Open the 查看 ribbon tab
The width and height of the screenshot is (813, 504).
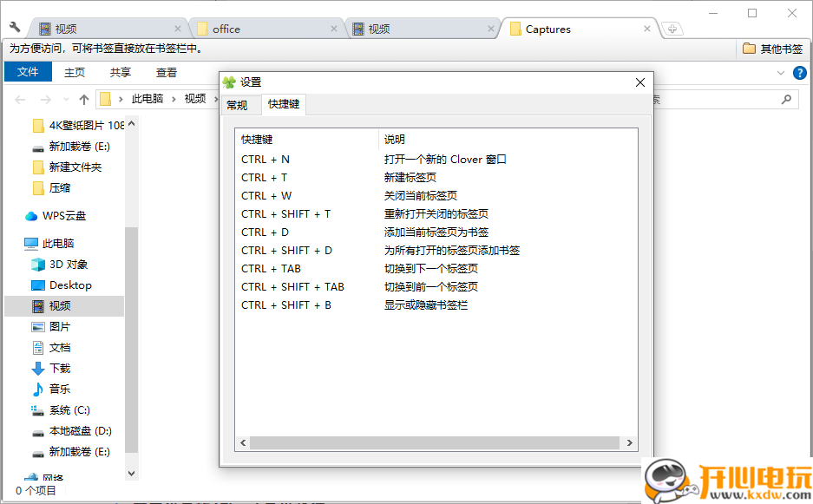point(166,73)
